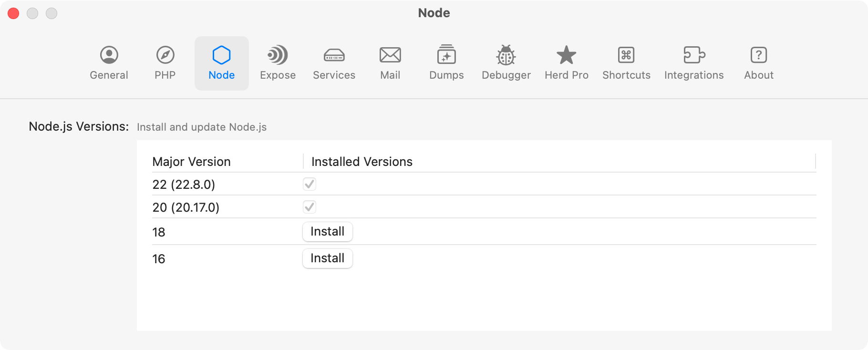This screenshot has height=350, width=868.
Task: Install Node.js version 16
Action: (327, 258)
